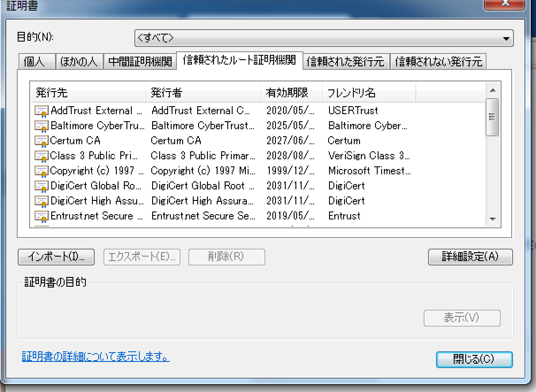Image resolution: width=536 pixels, height=392 pixels.
Task: Click the certificate list scroll up arrow
Action: (x=493, y=90)
